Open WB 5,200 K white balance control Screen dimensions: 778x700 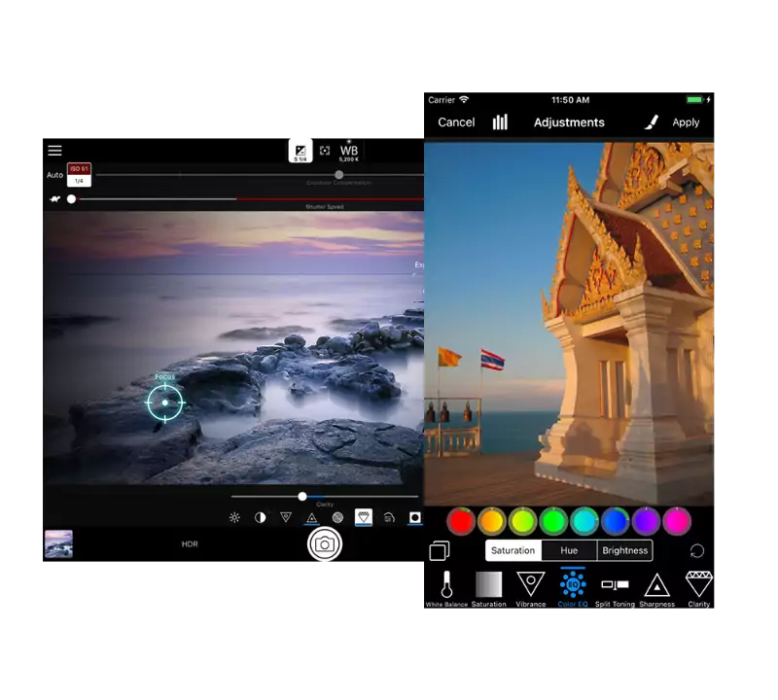click(x=349, y=152)
